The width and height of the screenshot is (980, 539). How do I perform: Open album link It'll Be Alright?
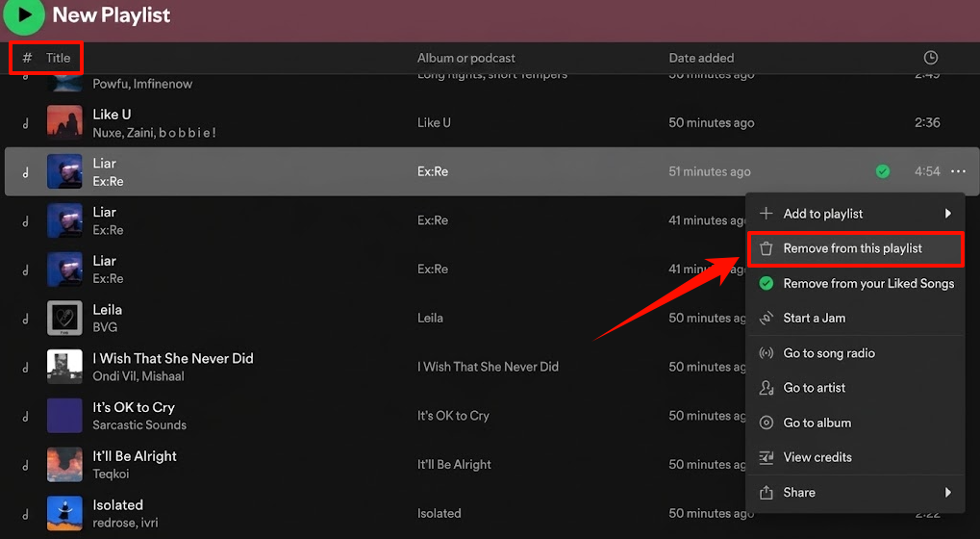click(454, 465)
